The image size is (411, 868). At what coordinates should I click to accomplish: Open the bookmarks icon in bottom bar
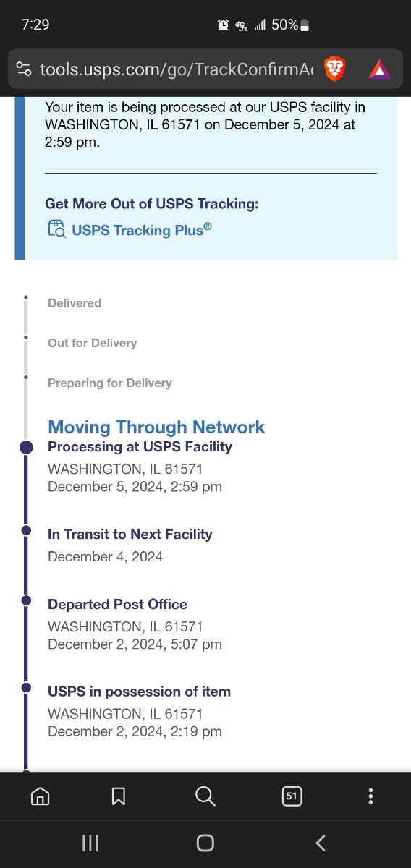point(119,796)
